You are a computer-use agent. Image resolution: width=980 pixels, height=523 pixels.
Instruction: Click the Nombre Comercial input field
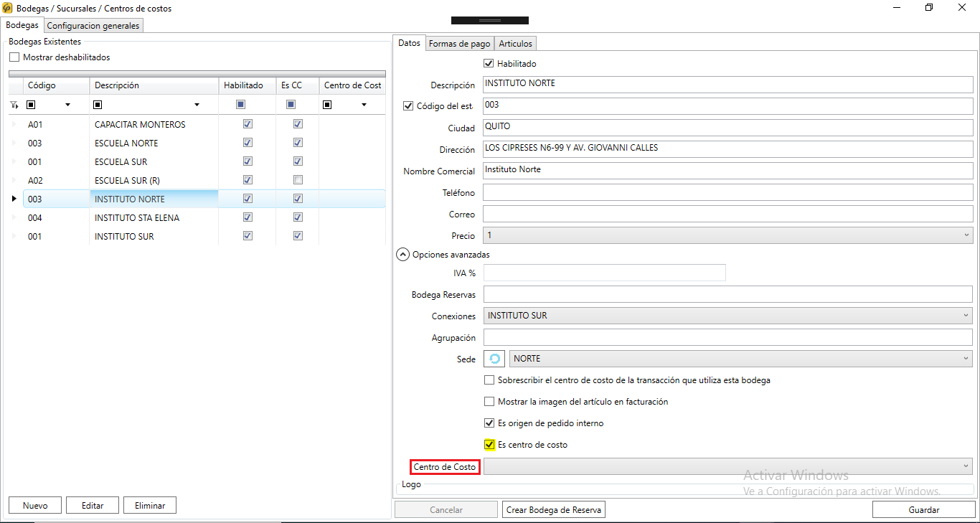tap(727, 171)
